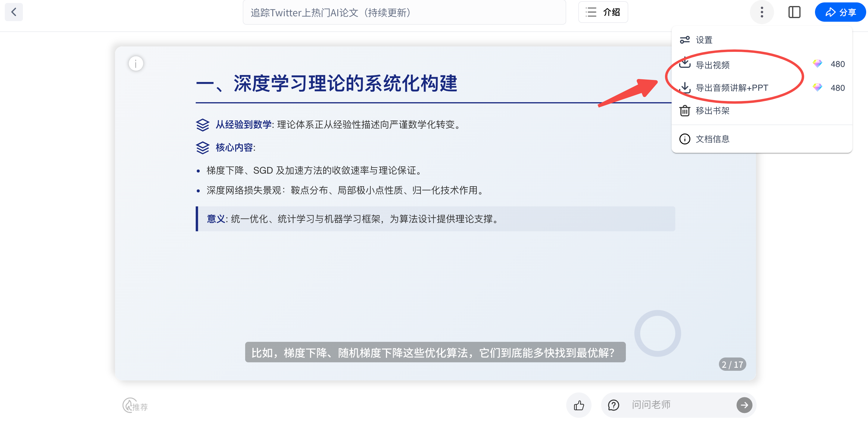Click the thumbs-up like icon
Viewport: 868px width, 422px height.
579,405
